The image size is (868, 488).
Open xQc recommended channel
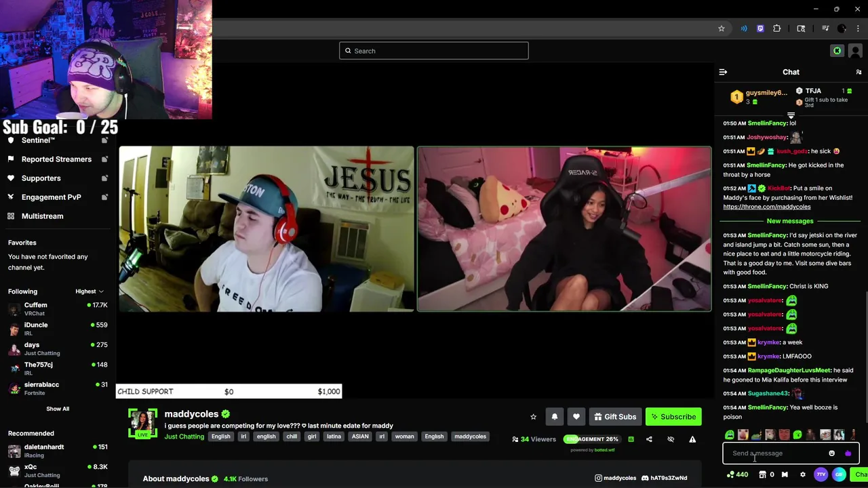click(58, 470)
